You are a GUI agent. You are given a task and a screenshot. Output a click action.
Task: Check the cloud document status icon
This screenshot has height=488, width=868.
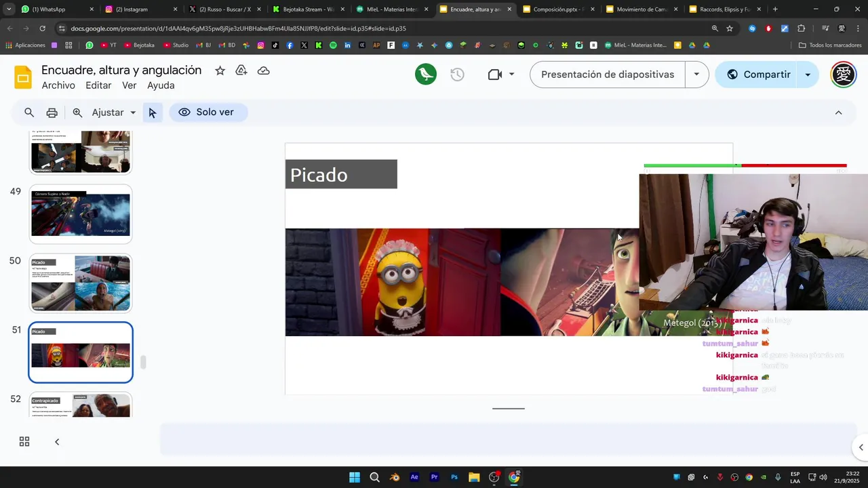264,70
